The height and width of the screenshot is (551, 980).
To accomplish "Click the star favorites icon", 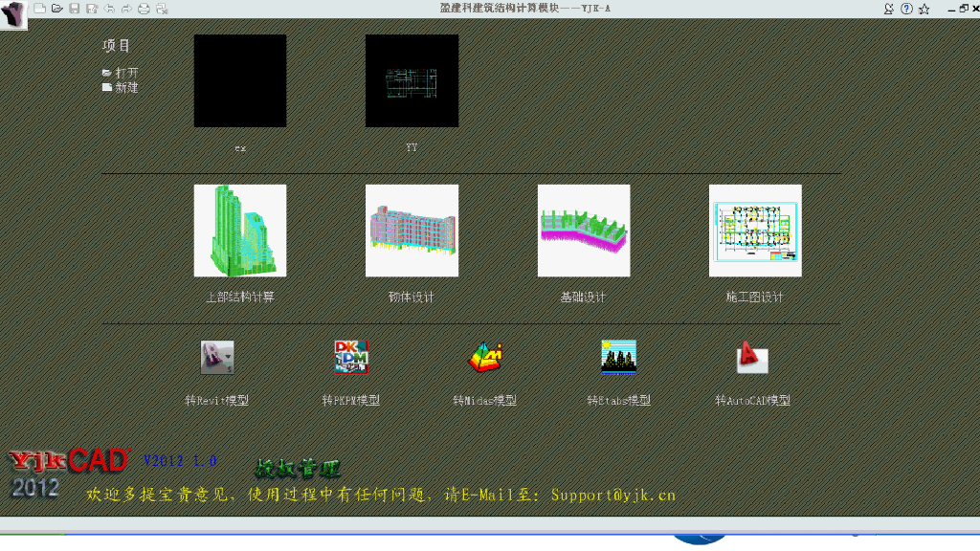I will coord(924,9).
